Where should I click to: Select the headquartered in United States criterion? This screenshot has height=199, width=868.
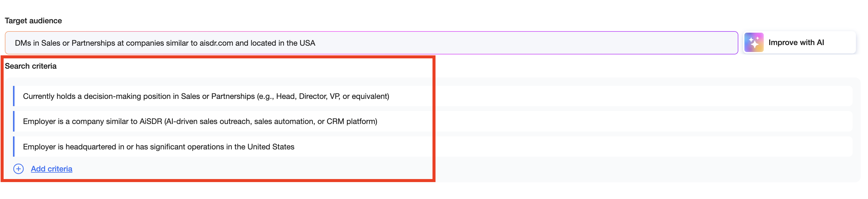click(x=433, y=147)
